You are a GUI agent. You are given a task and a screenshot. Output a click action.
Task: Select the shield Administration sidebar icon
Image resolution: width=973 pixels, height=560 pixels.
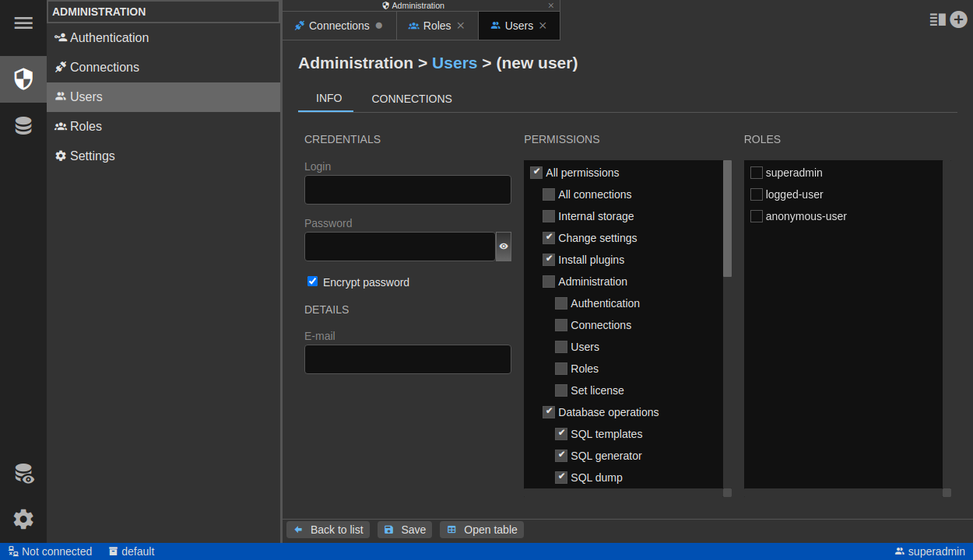[23, 79]
